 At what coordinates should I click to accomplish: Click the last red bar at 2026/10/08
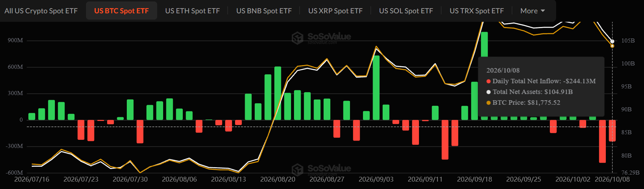coord(612,131)
